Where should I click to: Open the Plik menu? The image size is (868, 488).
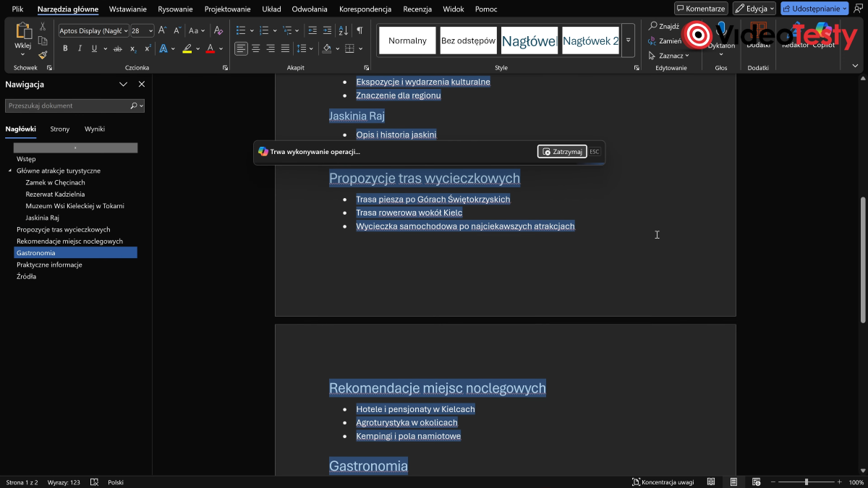[x=18, y=9]
